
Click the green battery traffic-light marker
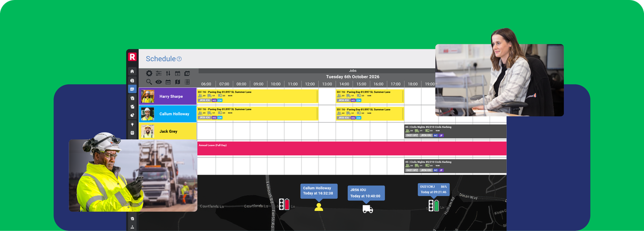pyautogui.click(x=434, y=206)
